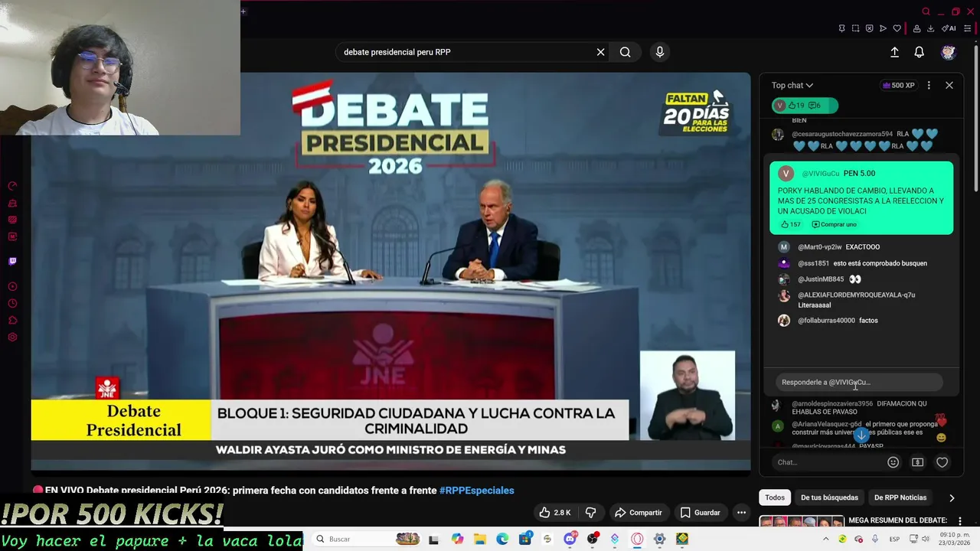This screenshot has width=980, height=551.
Task: Open sidebar settings gear icon
Action: [x=12, y=337]
